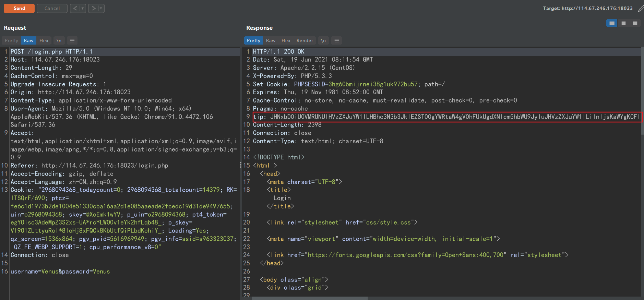The height and width of the screenshot is (300, 644).
Task: Click 'X-Powered-By: PHP/5.3.3' line
Action: pos(292,76)
